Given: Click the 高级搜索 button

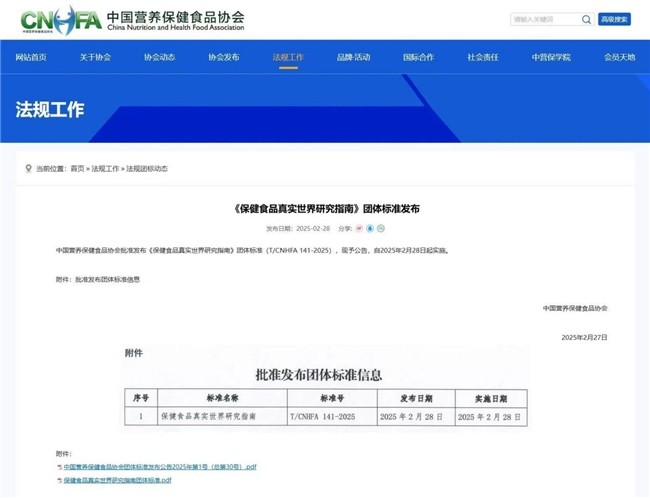Looking at the screenshot, I should (614, 19).
